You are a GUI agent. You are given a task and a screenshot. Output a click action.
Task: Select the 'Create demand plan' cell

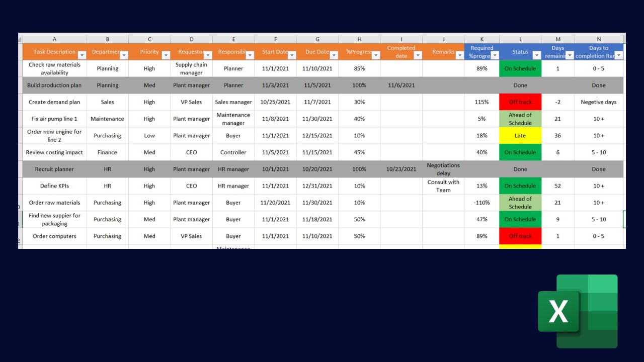[x=54, y=102]
